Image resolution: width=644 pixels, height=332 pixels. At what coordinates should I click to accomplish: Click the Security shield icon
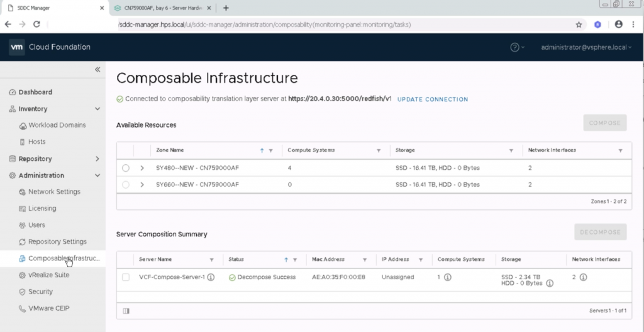tap(22, 292)
